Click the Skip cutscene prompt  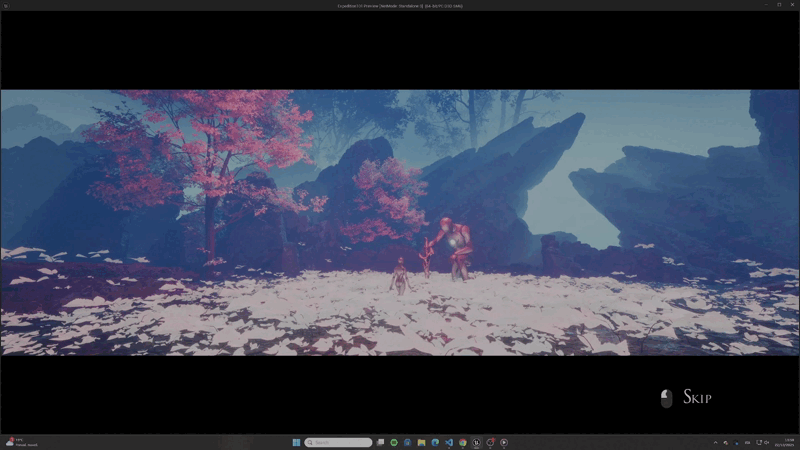(696, 398)
